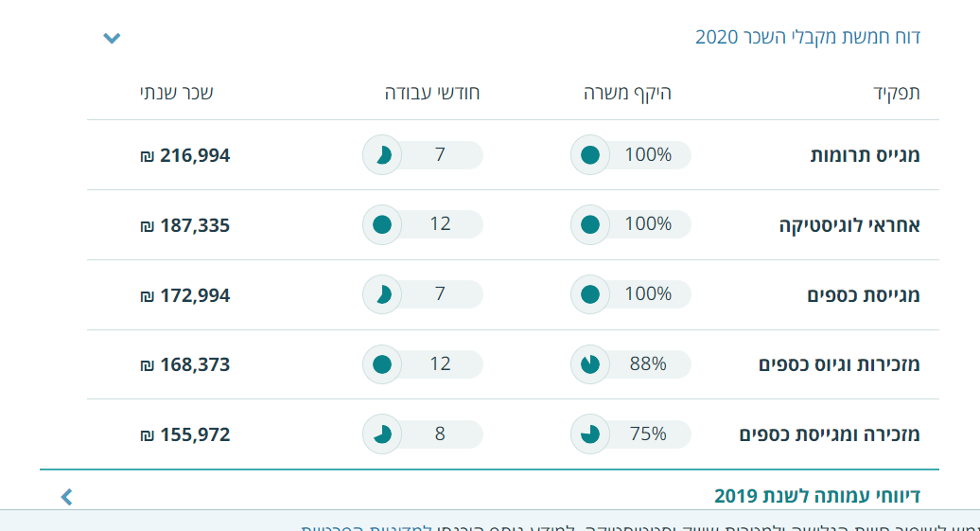Click pie icon for the 8 work months
980x531 pixels.
pos(382,434)
